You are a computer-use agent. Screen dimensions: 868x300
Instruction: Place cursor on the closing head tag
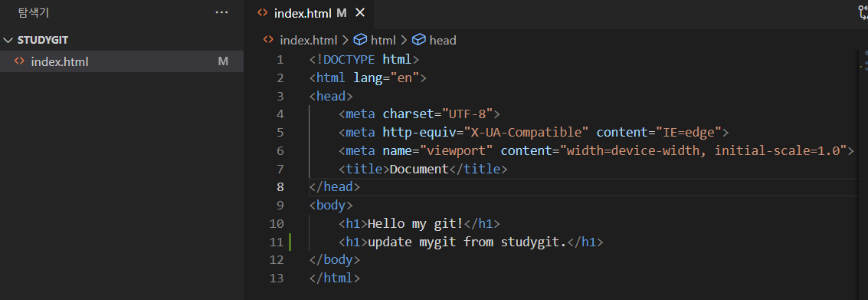334,187
